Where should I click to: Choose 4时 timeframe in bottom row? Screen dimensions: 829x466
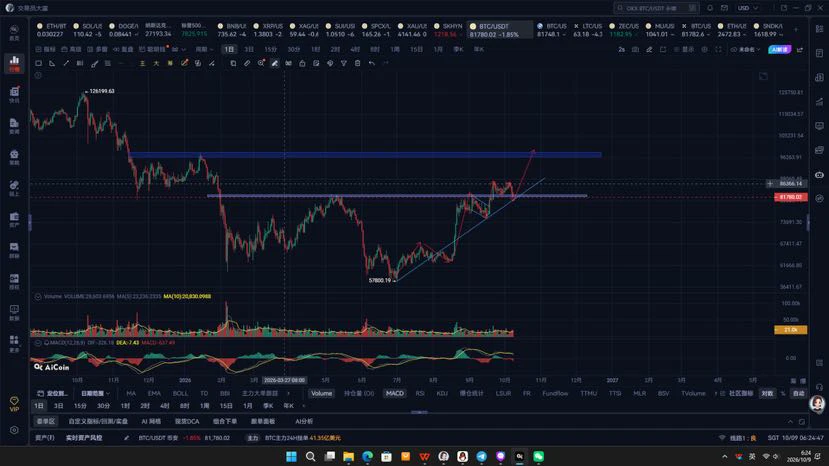[164, 406]
